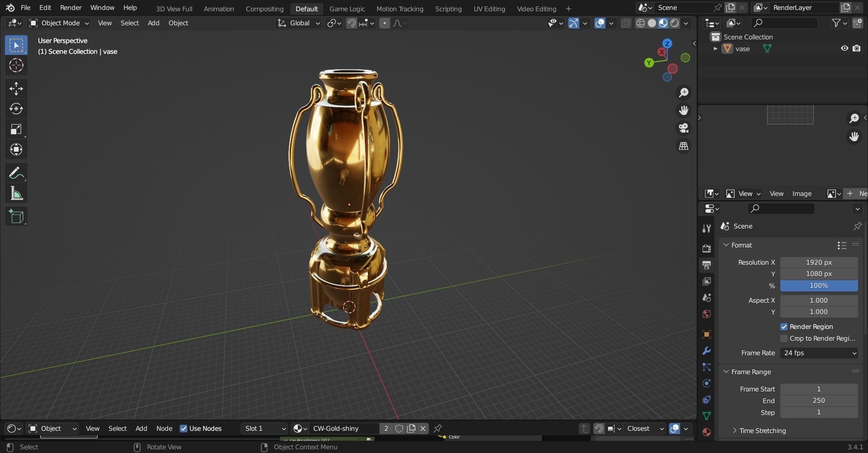Unlink CW-Gold-shiny material with X button
The height and width of the screenshot is (453, 868).
pyautogui.click(x=423, y=429)
